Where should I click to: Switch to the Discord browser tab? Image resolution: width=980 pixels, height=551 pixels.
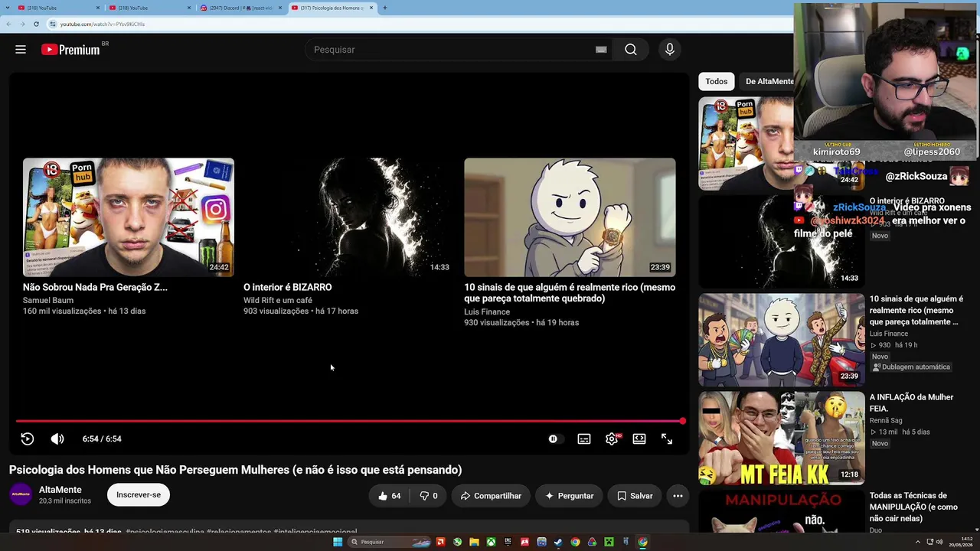coord(242,8)
